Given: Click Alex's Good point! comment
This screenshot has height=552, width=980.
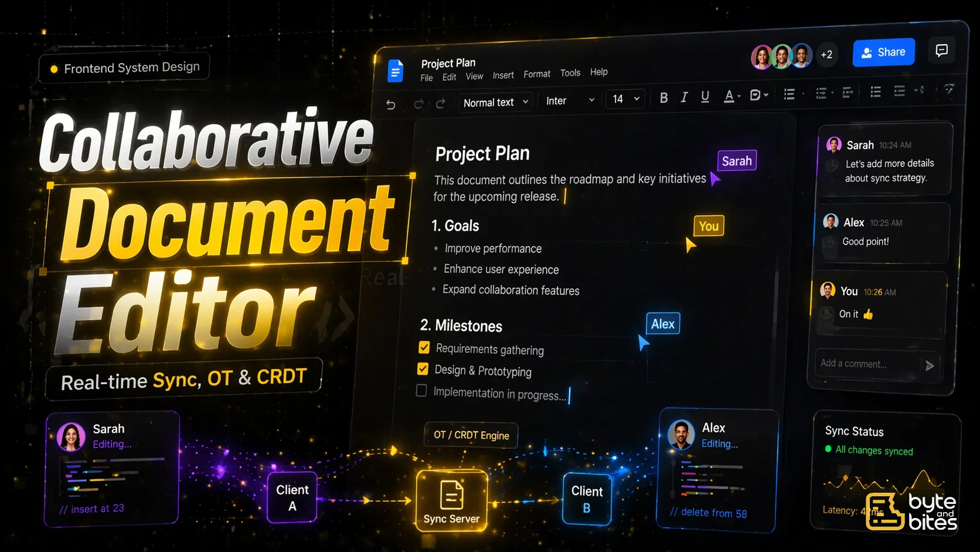Looking at the screenshot, I should pyautogui.click(x=865, y=241).
